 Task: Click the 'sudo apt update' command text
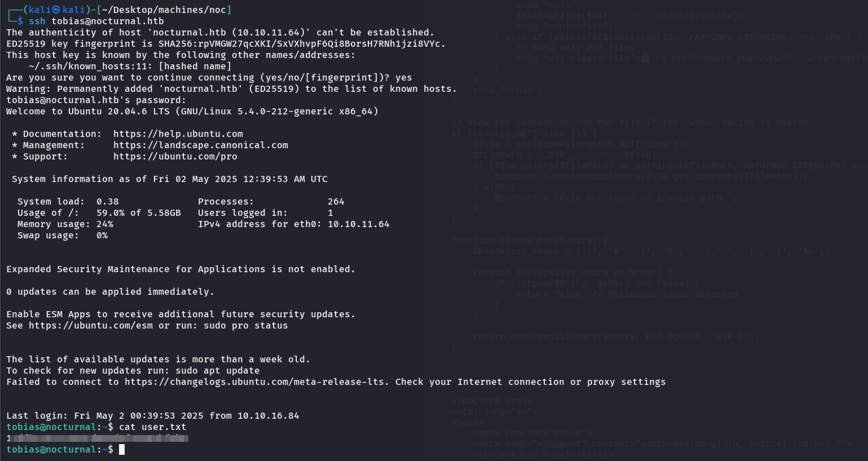(218, 371)
